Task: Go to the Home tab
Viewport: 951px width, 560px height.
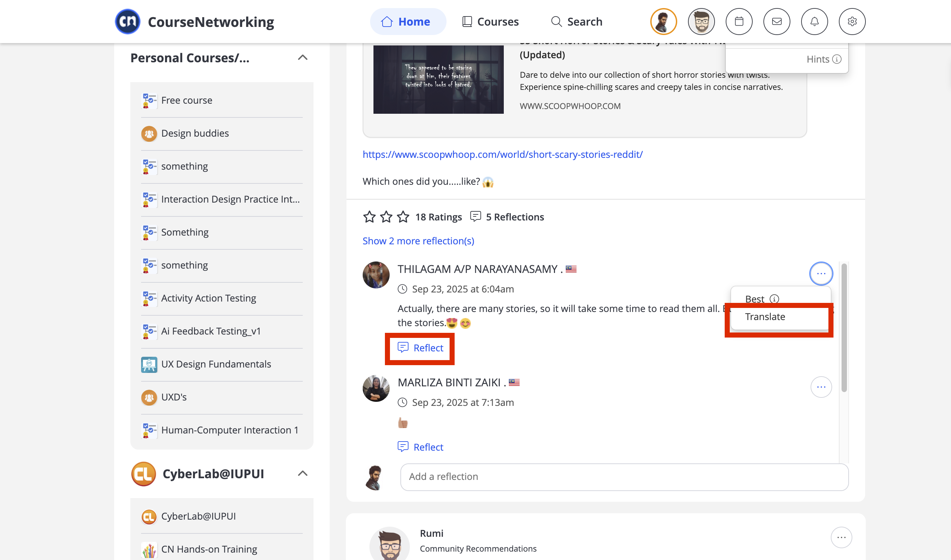Action: (408, 22)
